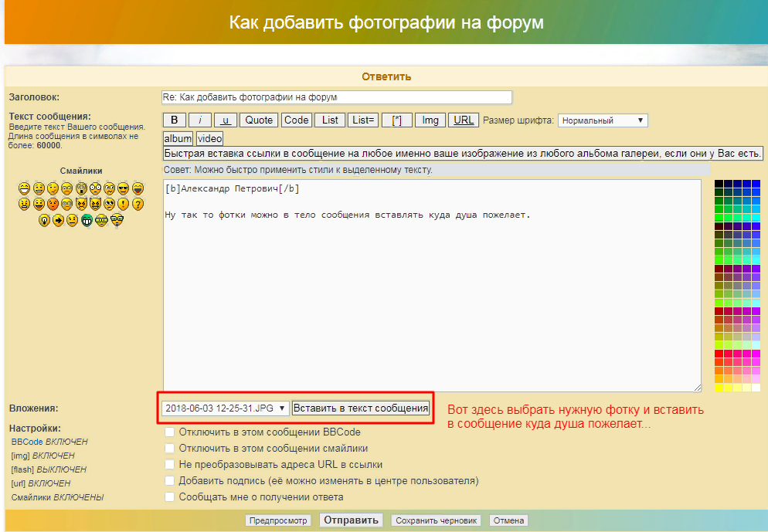
Task: Pick the bright red color swatch
Action: (719, 354)
